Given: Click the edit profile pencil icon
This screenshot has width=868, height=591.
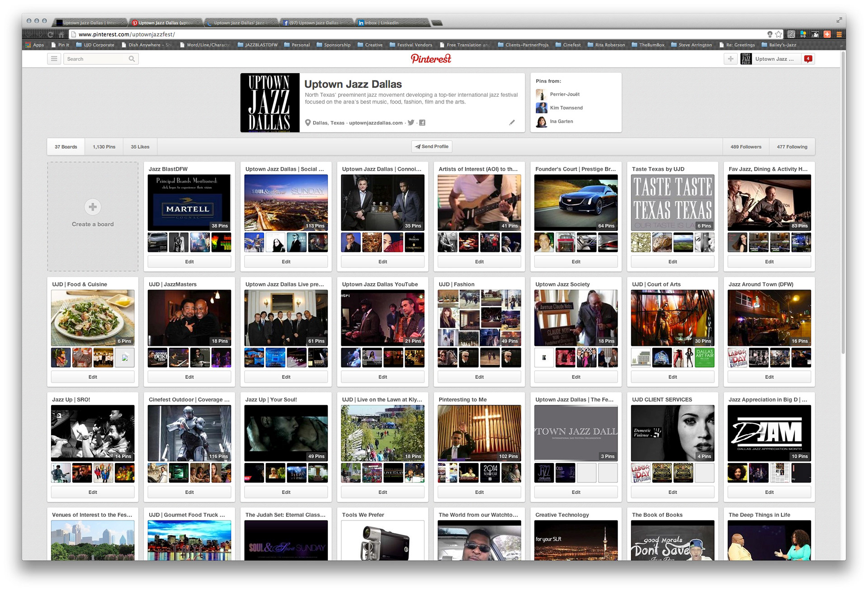Looking at the screenshot, I should pyautogui.click(x=512, y=123).
